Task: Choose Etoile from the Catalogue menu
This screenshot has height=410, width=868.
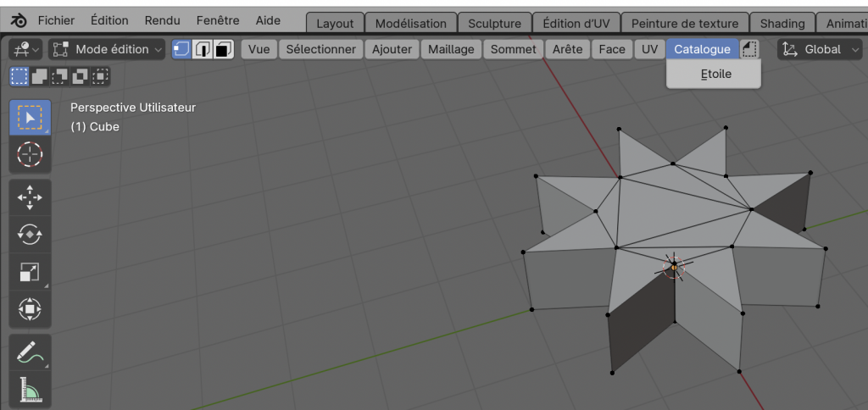Action: (715, 74)
